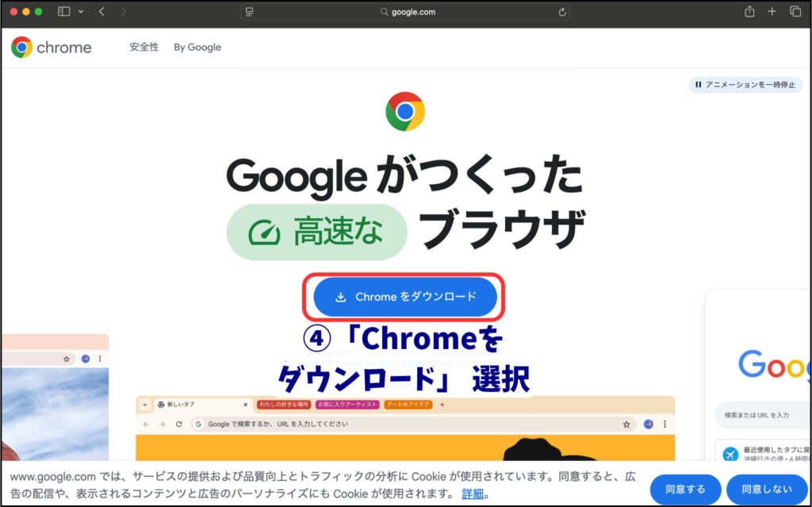812x507 pixels.
Task: Click the large centered Chrome logo
Action: tap(405, 111)
